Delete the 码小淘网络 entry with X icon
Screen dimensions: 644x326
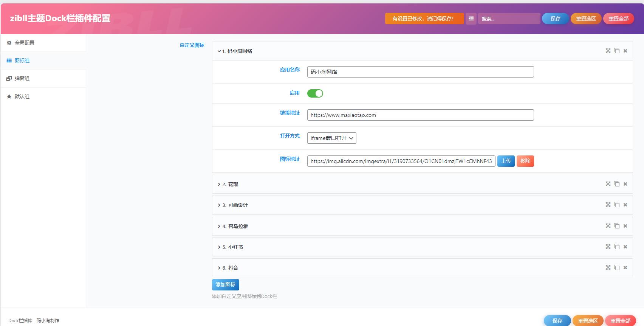click(625, 51)
